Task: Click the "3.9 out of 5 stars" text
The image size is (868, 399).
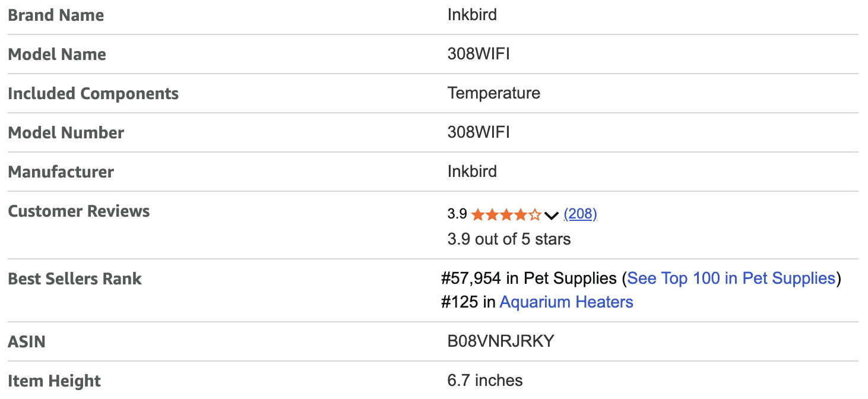Action: [509, 239]
